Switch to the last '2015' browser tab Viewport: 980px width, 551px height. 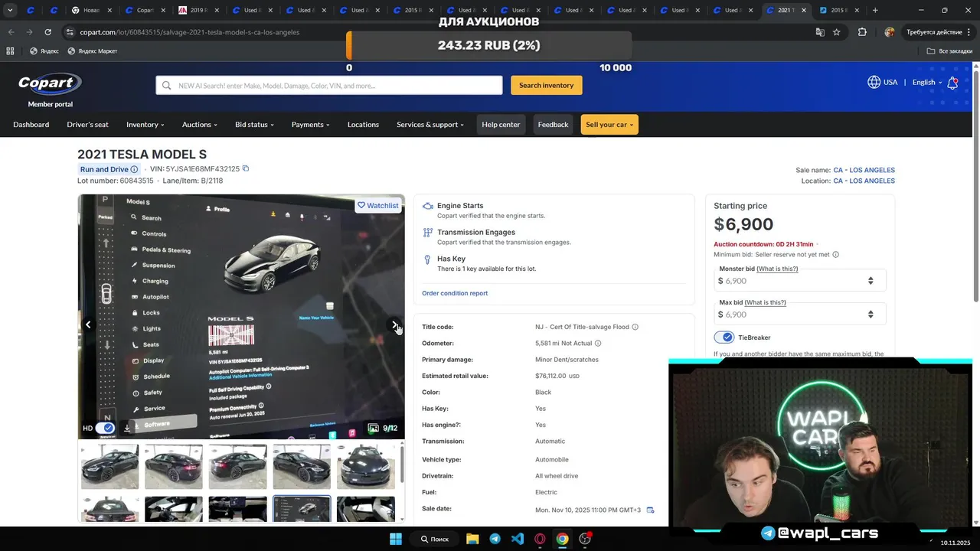pos(840,10)
